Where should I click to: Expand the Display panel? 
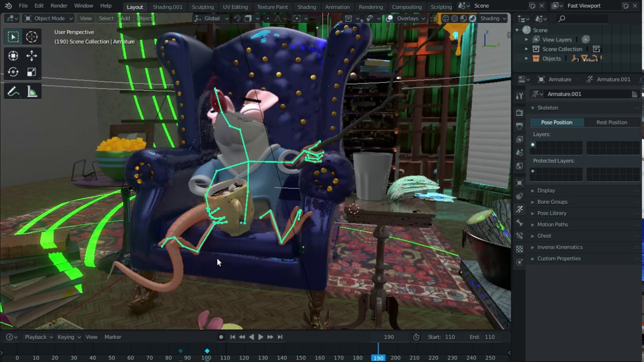tap(546, 191)
